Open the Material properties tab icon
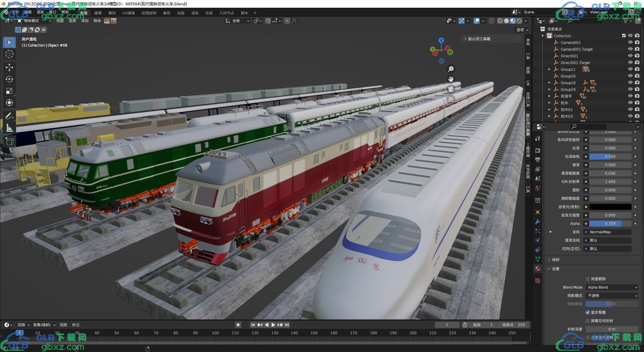Screen dimensions: 644x352 tap(538, 269)
